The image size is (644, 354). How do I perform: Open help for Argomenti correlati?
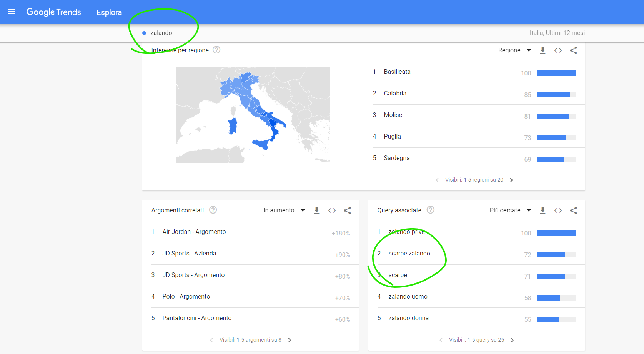[213, 210]
